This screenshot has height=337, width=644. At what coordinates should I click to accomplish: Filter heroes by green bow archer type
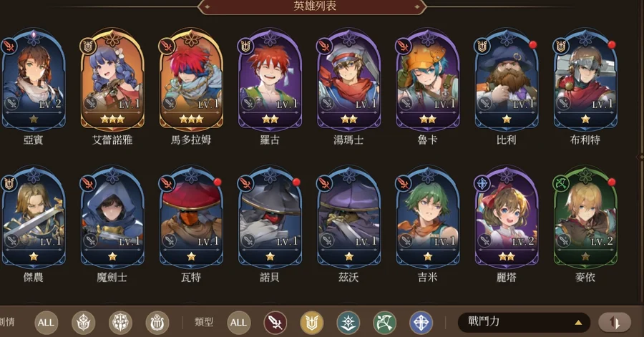tap(384, 323)
